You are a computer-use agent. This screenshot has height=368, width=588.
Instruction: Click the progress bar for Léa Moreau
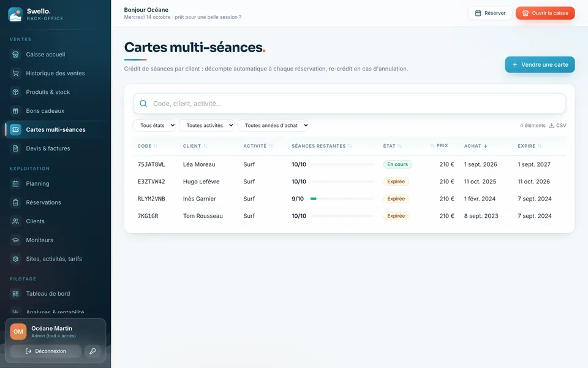pyautogui.click(x=342, y=164)
